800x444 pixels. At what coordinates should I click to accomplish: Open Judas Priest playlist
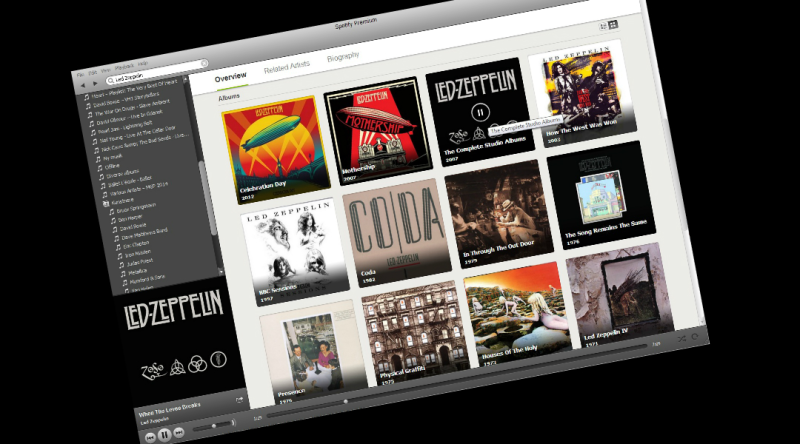(140, 263)
